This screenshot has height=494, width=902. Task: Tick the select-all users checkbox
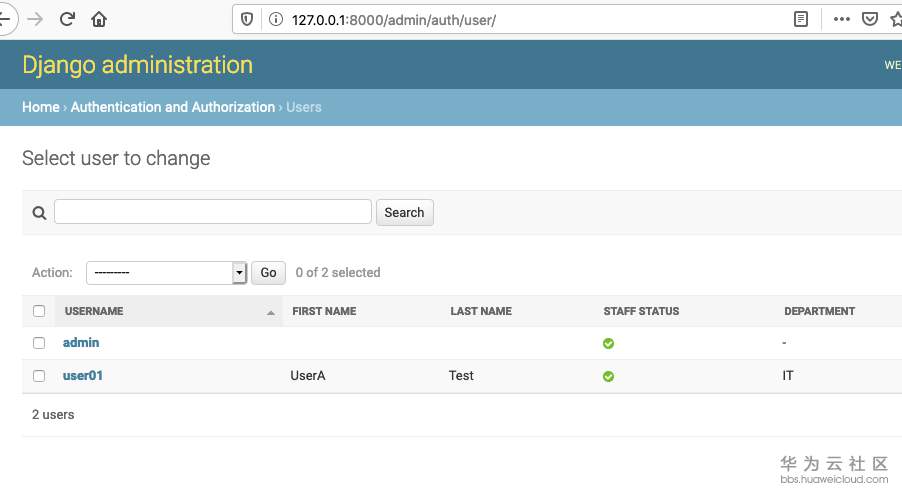pos(39,311)
